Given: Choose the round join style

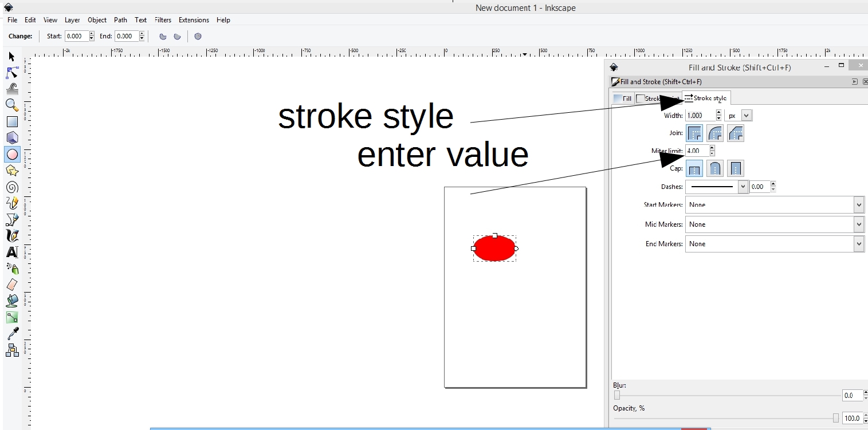Looking at the screenshot, I should (x=715, y=133).
